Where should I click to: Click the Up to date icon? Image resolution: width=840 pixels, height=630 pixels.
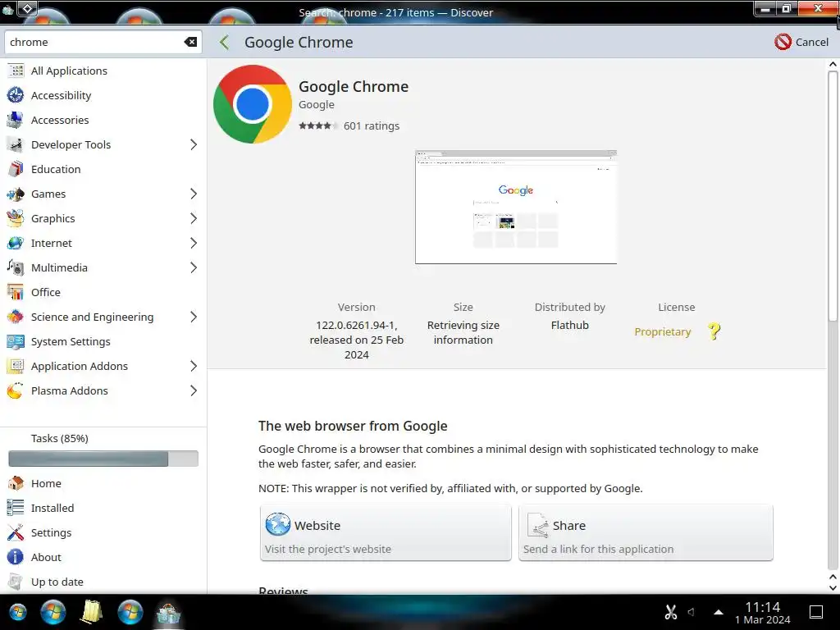coord(16,582)
